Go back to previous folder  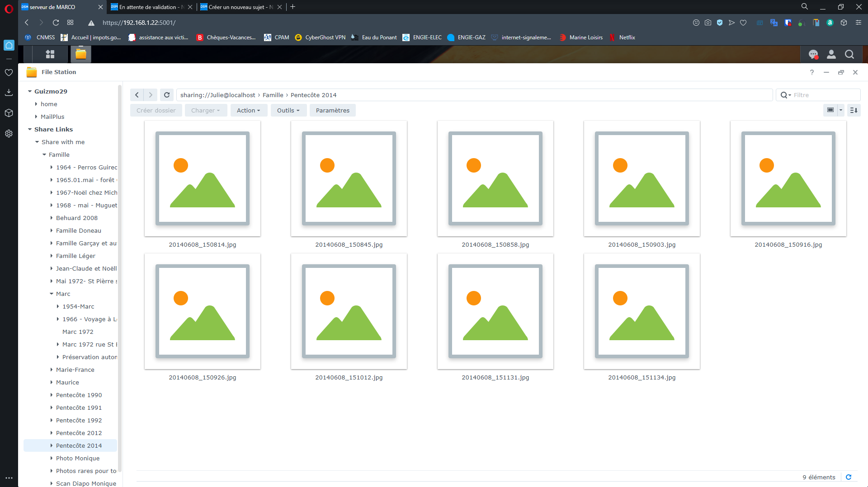click(137, 95)
